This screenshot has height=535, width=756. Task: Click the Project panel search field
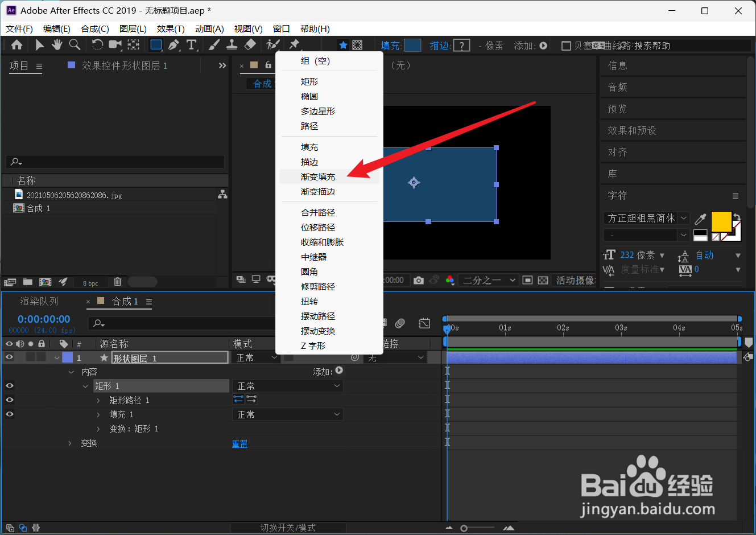pyautogui.click(x=115, y=162)
